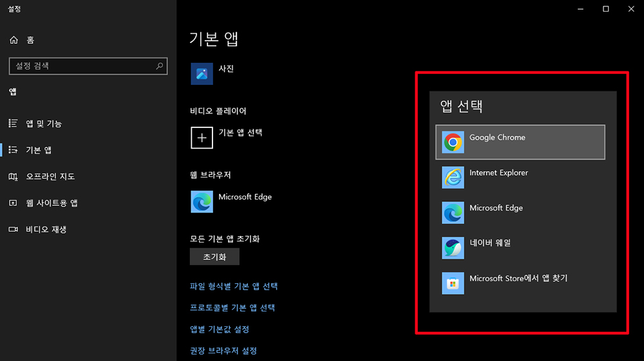Click the Microsoft Store icon in popup
Viewport: 644px width, 361px height.
click(x=453, y=283)
